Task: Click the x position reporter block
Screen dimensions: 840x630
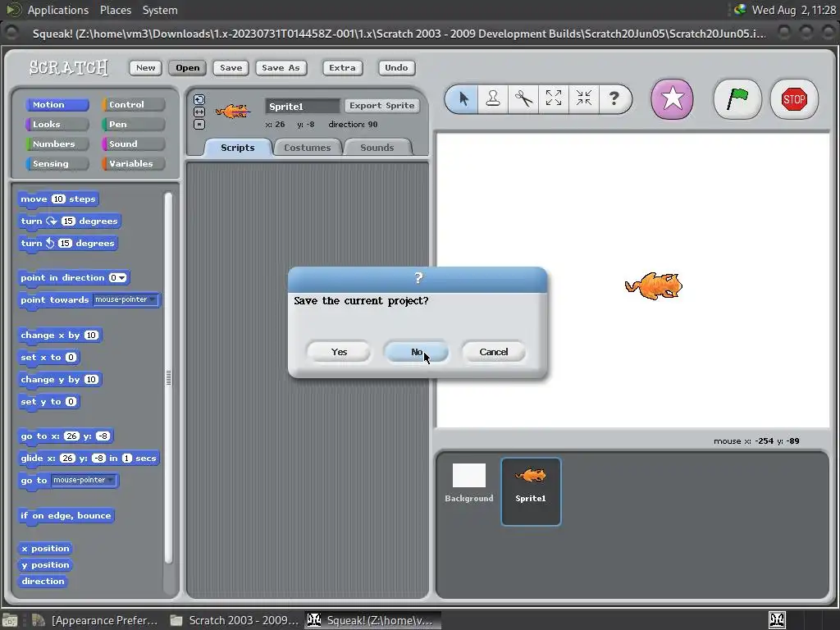Action: 46,549
